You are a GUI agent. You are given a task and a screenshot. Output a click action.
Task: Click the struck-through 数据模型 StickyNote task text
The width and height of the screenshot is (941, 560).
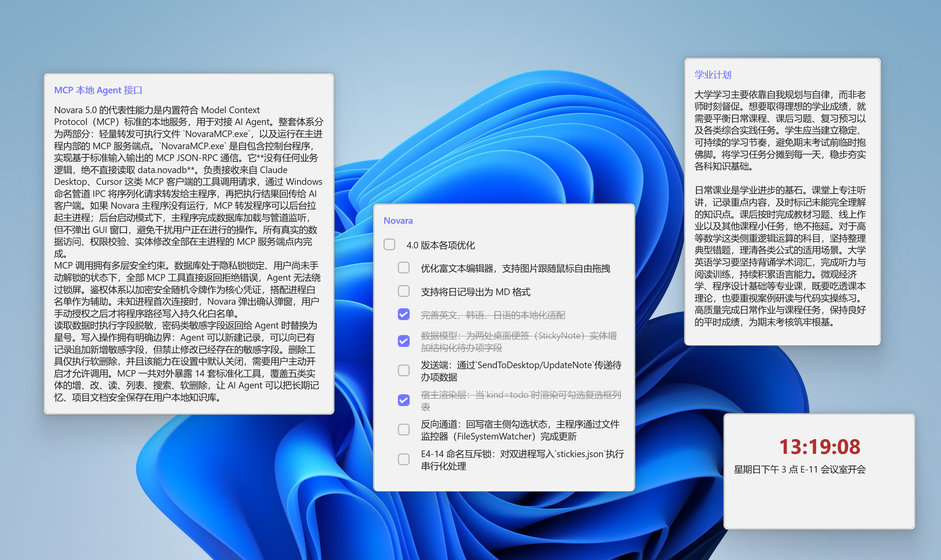[x=518, y=341]
